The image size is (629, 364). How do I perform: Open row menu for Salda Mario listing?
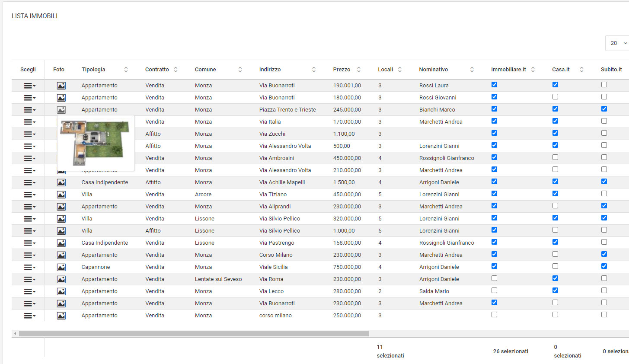point(29,291)
